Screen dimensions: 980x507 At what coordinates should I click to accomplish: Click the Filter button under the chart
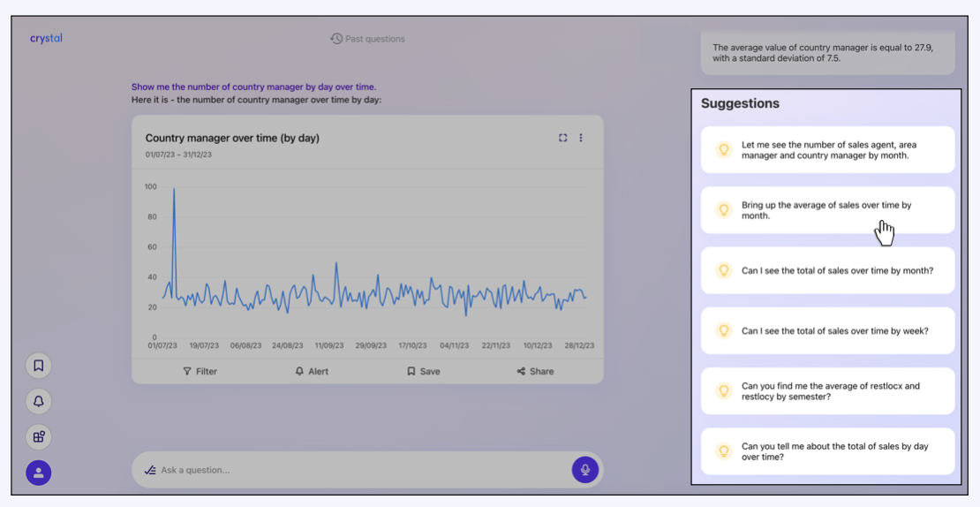[200, 371]
